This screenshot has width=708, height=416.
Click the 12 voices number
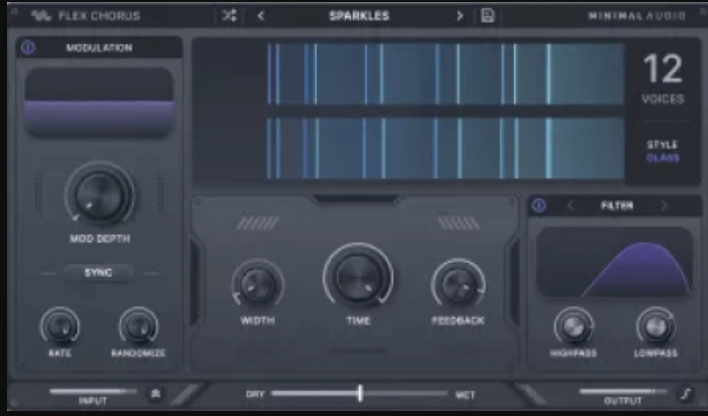coord(662,69)
